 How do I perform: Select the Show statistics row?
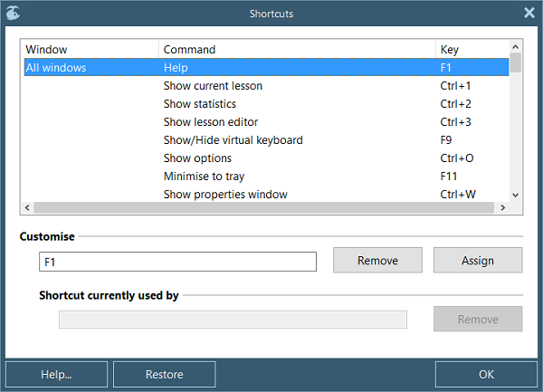[267, 104]
